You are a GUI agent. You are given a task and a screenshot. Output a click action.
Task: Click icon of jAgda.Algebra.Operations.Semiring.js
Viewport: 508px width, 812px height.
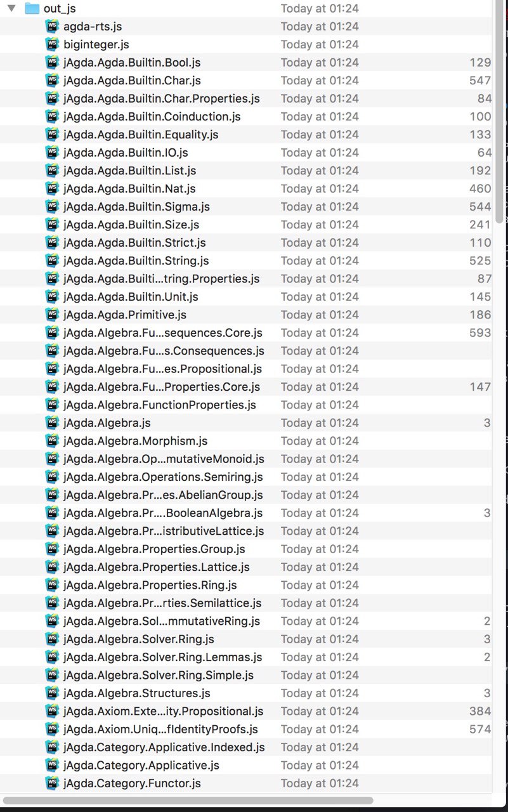point(52,477)
